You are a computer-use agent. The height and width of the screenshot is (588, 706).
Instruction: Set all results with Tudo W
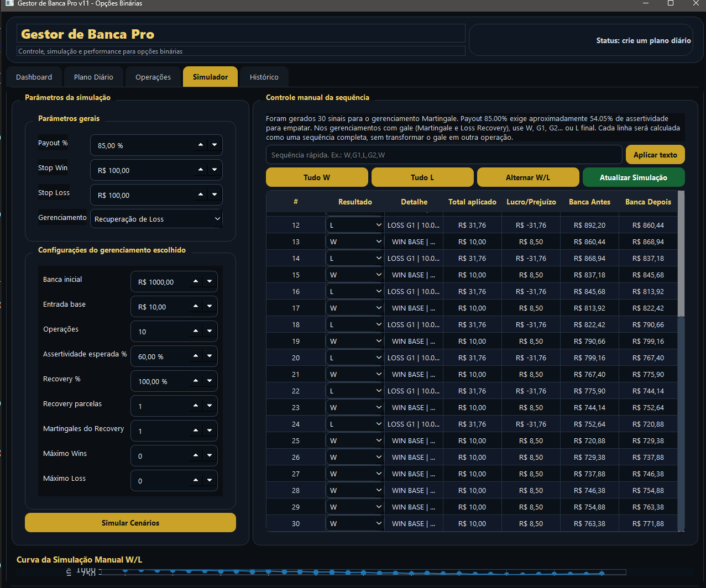click(x=317, y=177)
